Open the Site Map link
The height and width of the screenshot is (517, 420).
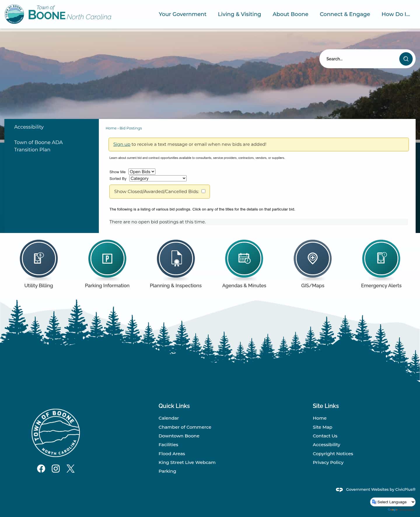pyautogui.click(x=323, y=427)
